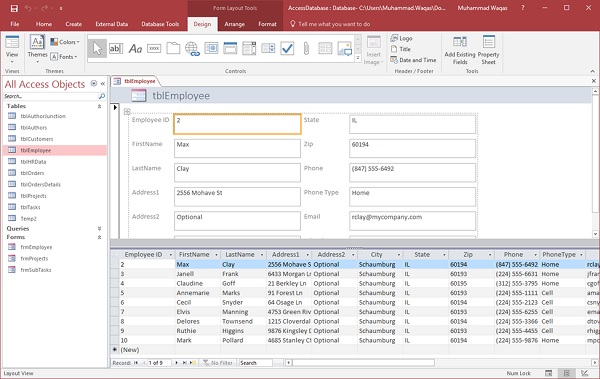This screenshot has height=379, width=600.
Task: Add Date and Time to header
Action: tap(413, 60)
